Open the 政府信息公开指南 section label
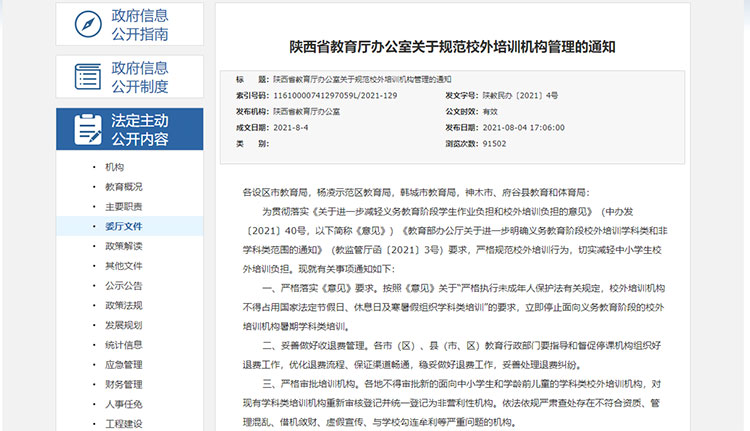 click(140, 24)
